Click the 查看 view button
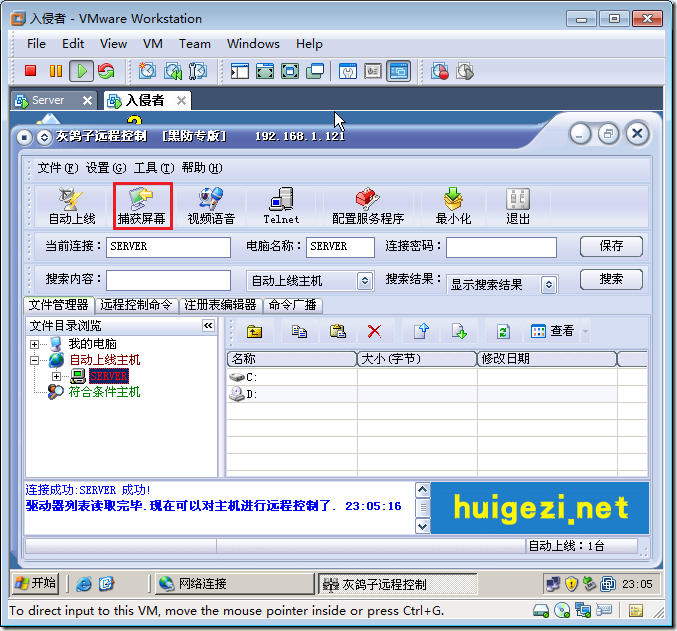 552,332
